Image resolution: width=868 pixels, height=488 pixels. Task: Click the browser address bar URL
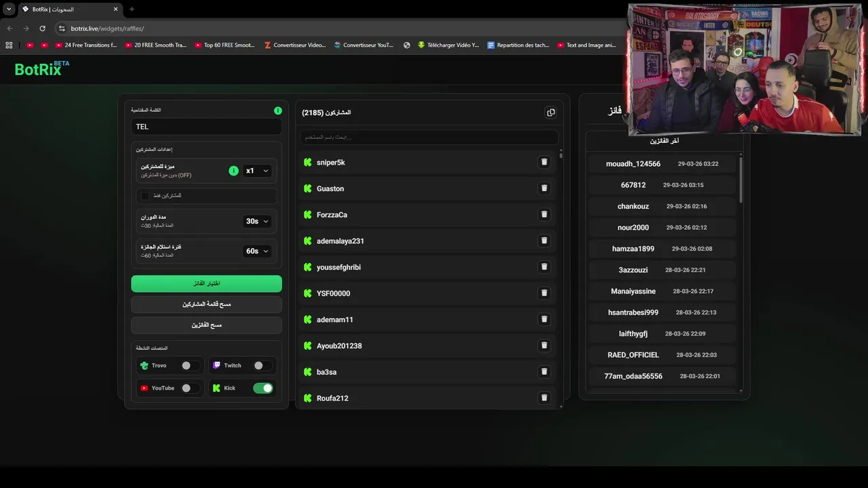tap(107, 28)
